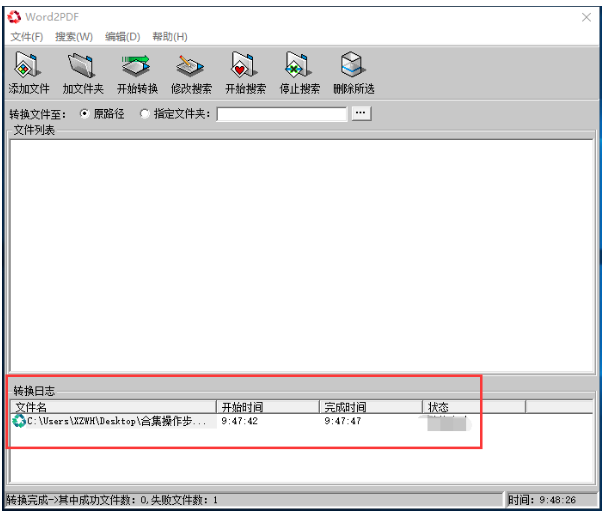Select the 原路径 radio button

84,114
